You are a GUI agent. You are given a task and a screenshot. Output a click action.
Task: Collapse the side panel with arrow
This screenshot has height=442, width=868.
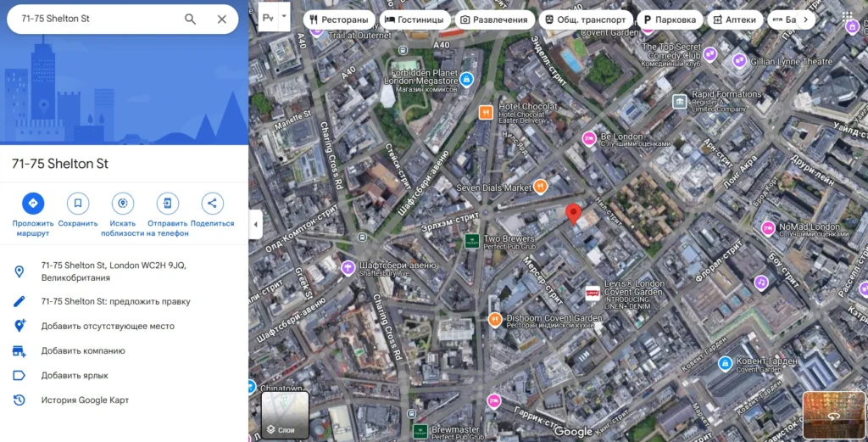[x=256, y=225]
